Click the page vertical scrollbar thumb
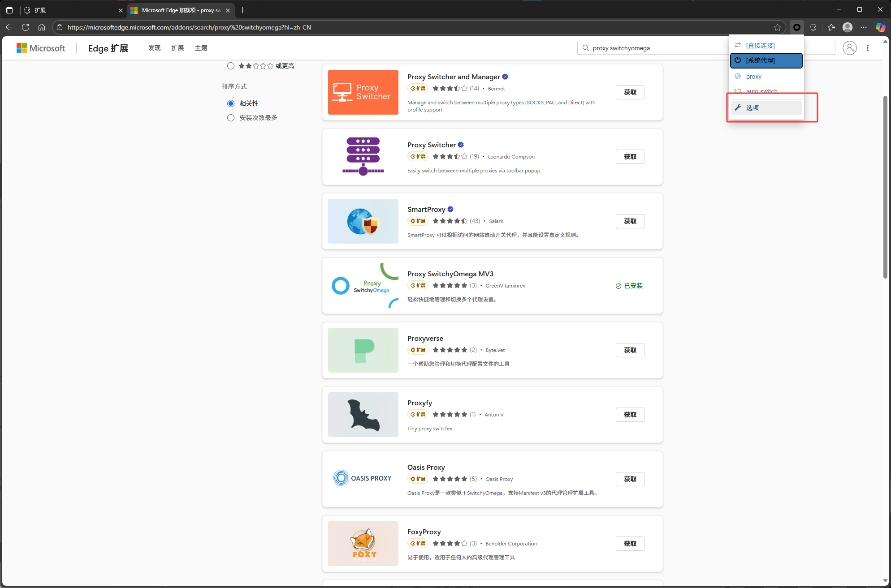The height and width of the screenshot is (588, 891). [x=885, y=188]
